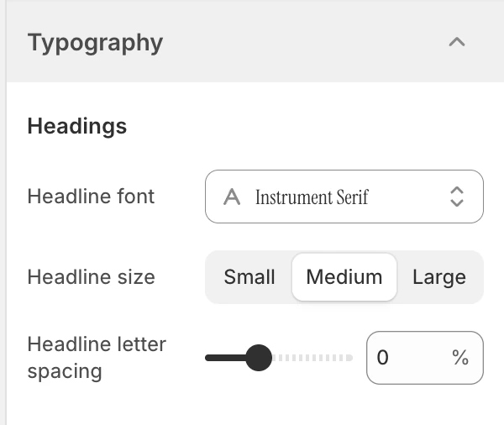Click the Typography section title
The image size is (504, 425).
[x=95, y=43]
